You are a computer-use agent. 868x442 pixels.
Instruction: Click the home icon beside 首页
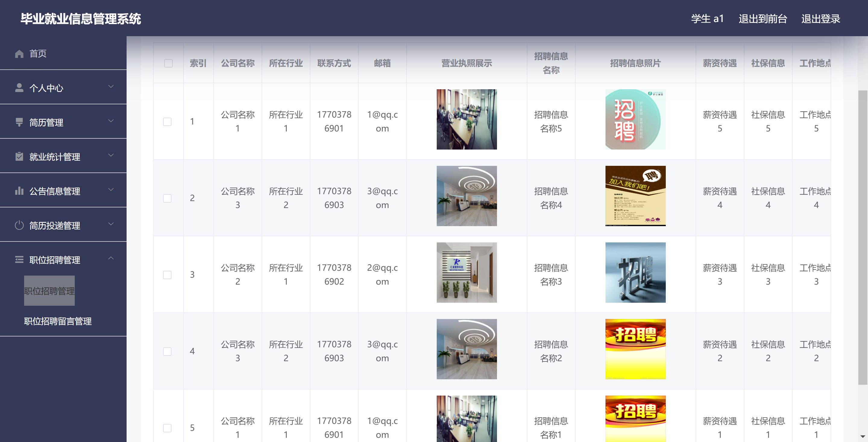pyautogui.click(x=19, y=54)
